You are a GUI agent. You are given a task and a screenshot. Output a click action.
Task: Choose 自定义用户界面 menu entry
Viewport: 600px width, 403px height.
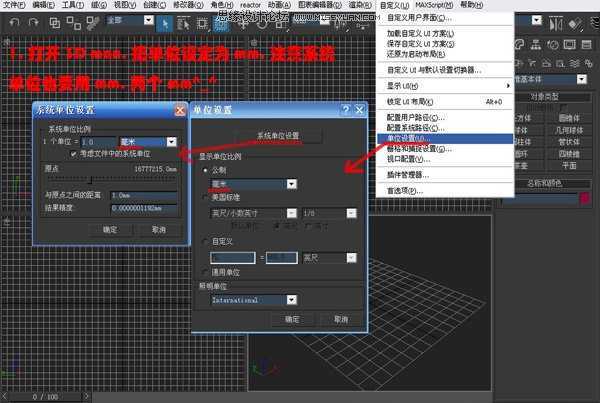[445, 18]
